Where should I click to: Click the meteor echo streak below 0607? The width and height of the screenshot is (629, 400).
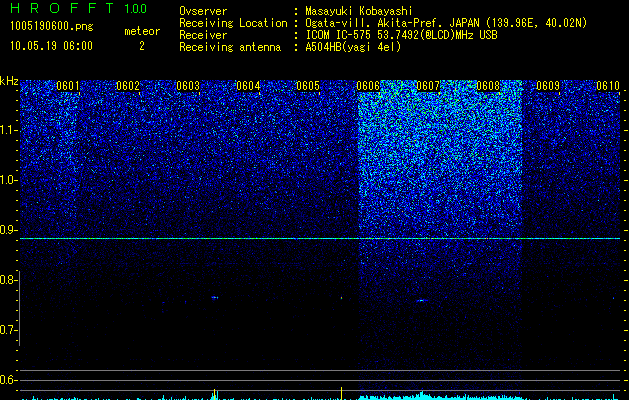pos(421,300)
